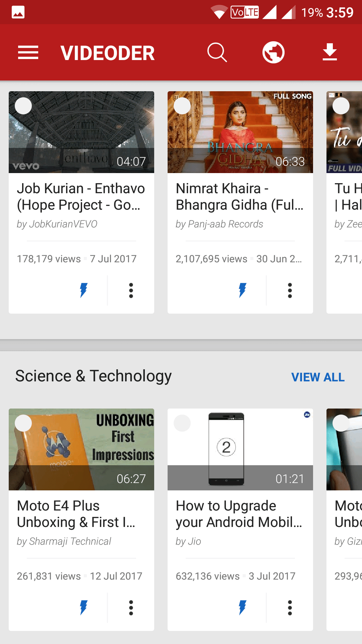Image resolution: width=362 pixels, height=644 pixels.
Task: Quick download Moto E4 Plus Unboxing
Action: coord(83,608)
